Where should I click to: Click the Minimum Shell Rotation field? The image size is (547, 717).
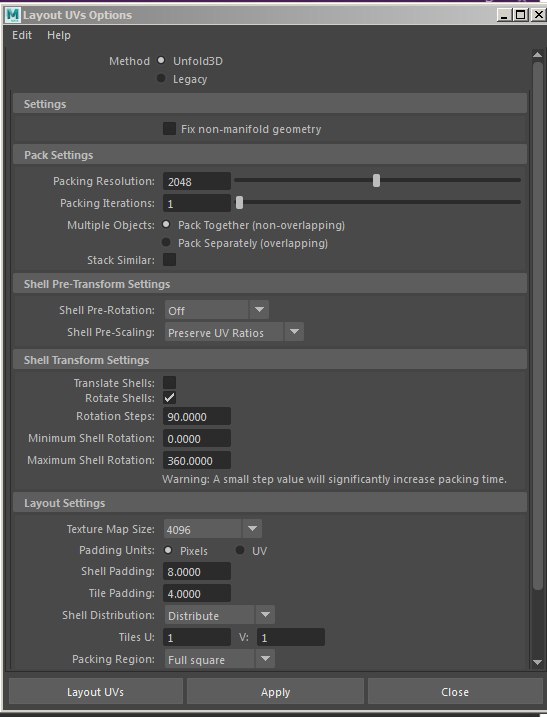(x=197, y=438)
